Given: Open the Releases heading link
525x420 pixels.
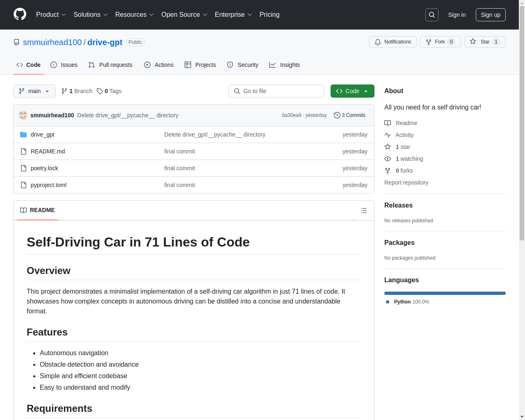Looking at the screenshot, I should 398,205.
